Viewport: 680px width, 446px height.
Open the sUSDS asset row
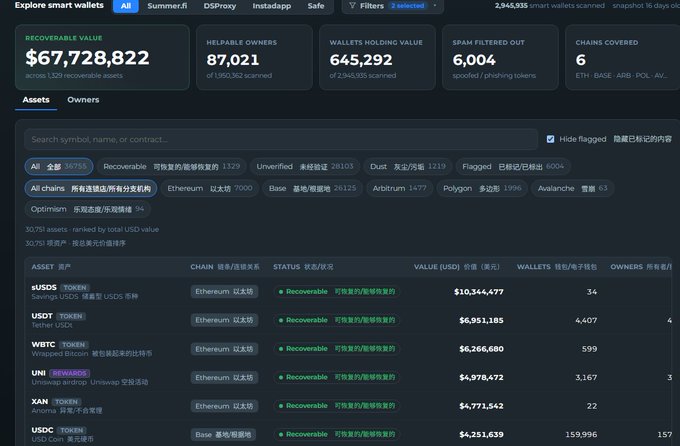pos(349,292)
